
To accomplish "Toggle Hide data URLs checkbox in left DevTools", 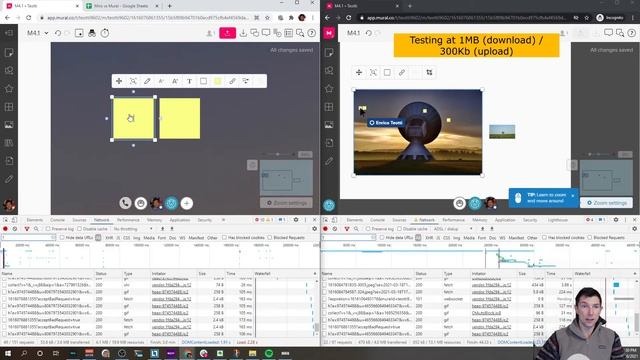I will point(62,238).
